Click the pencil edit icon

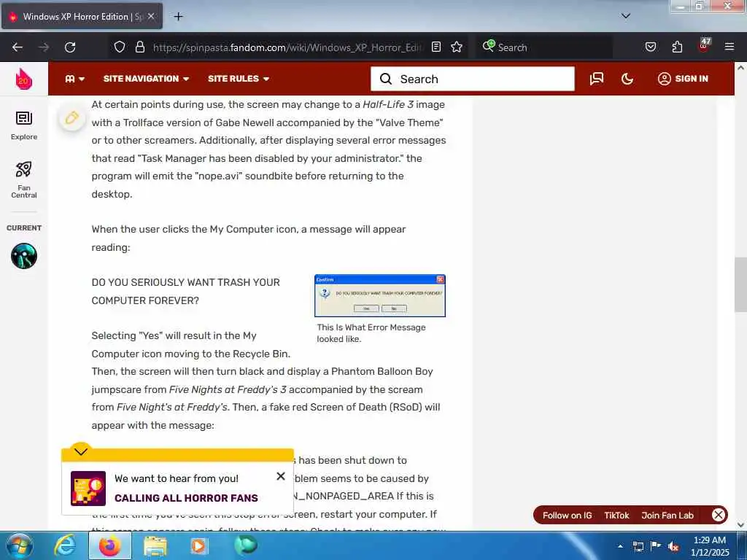pyautogui.click(x=72, y=117)
